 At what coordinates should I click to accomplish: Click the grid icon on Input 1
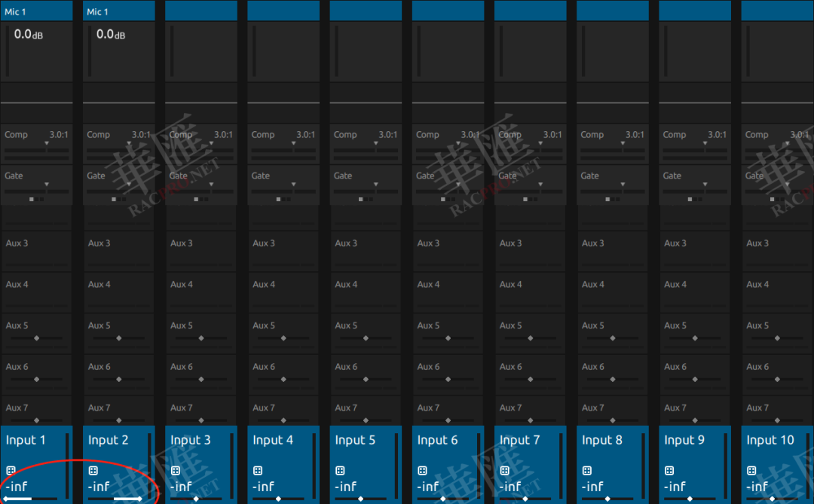pos(11,470)
